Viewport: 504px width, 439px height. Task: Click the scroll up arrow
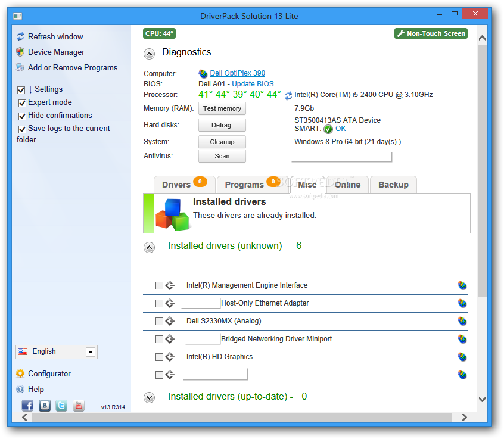[482, 38]
